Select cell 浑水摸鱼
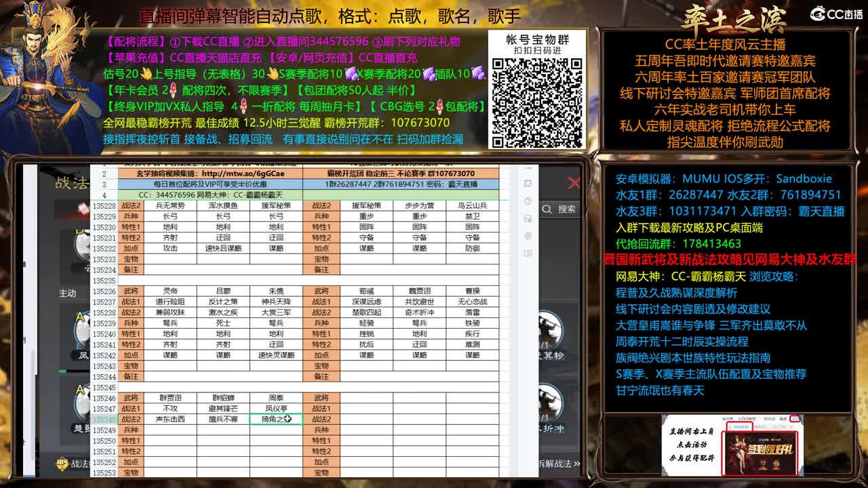The image size is (868, 488). click(x=223, y=205)
